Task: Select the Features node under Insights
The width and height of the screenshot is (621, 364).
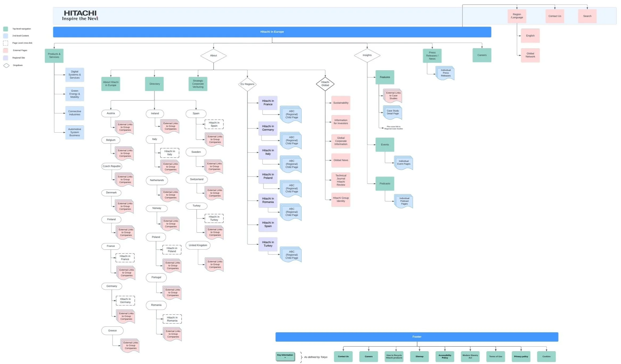Action: tap(385, 77)
